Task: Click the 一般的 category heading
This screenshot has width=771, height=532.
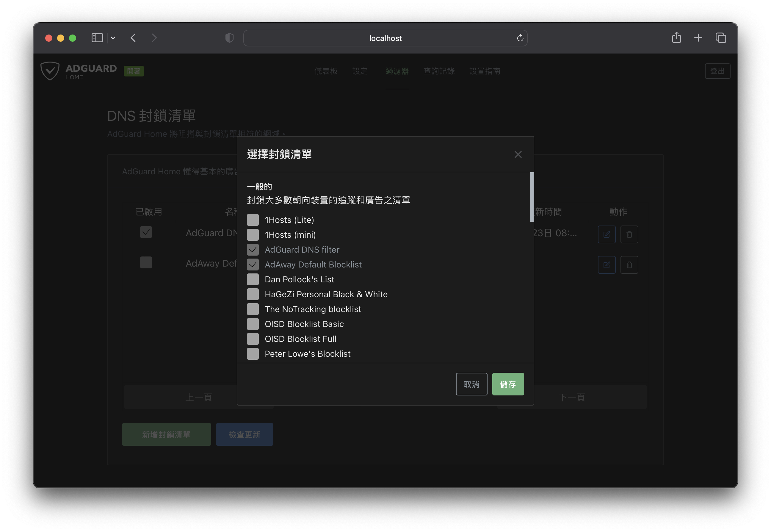Action: 259,186
